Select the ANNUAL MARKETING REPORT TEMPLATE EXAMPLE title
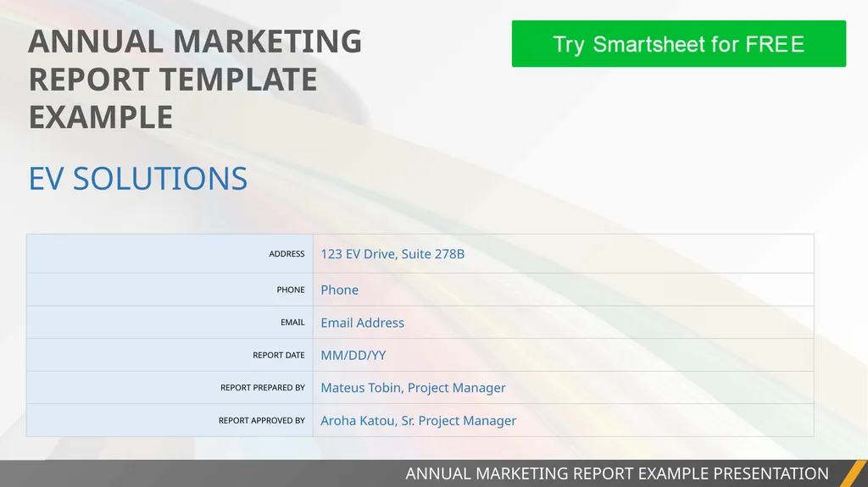 pyautogui.click(x=195, y=79)
